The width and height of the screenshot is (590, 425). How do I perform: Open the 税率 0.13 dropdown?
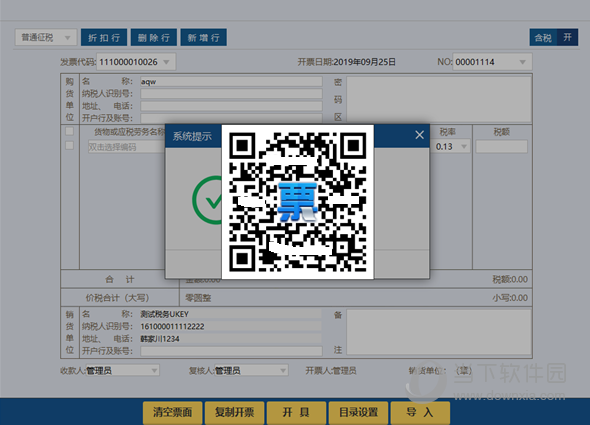pos(464,146)
